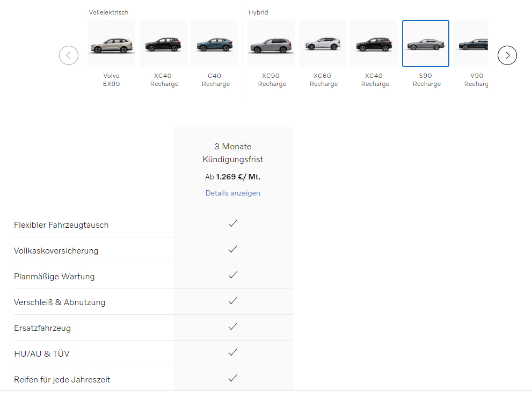Select the electric XC40 Recharge thumbnail under Vollelektrisch
The image size is (532, 405).
[163, 44]
